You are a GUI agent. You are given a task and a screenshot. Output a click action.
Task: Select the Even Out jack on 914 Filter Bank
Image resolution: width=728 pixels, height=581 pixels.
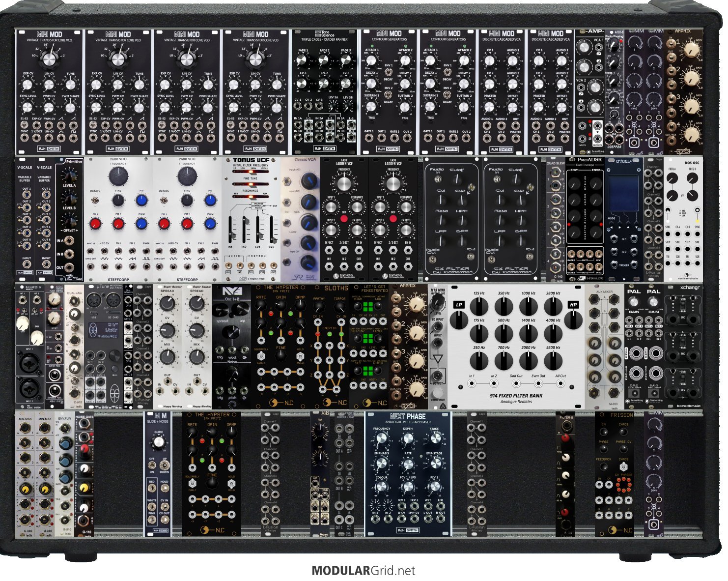pyautogui.click(x=538, y=383)
